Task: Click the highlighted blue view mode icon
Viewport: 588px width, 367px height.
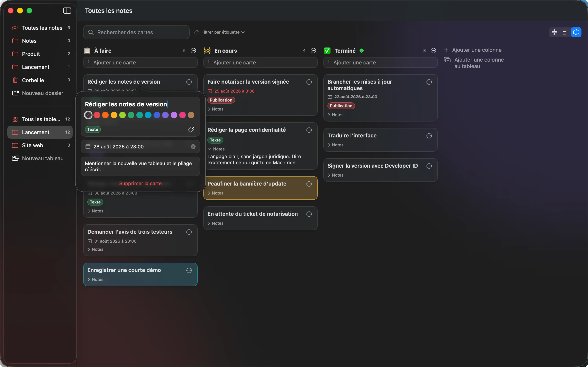Action: pyautogui.click(x=576, y=32)
